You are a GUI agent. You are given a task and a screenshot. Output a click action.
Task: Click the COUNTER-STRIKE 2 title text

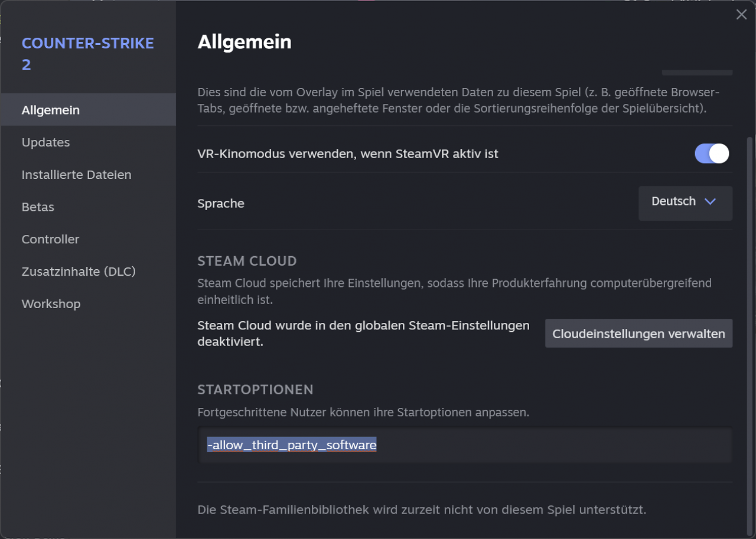88,54
